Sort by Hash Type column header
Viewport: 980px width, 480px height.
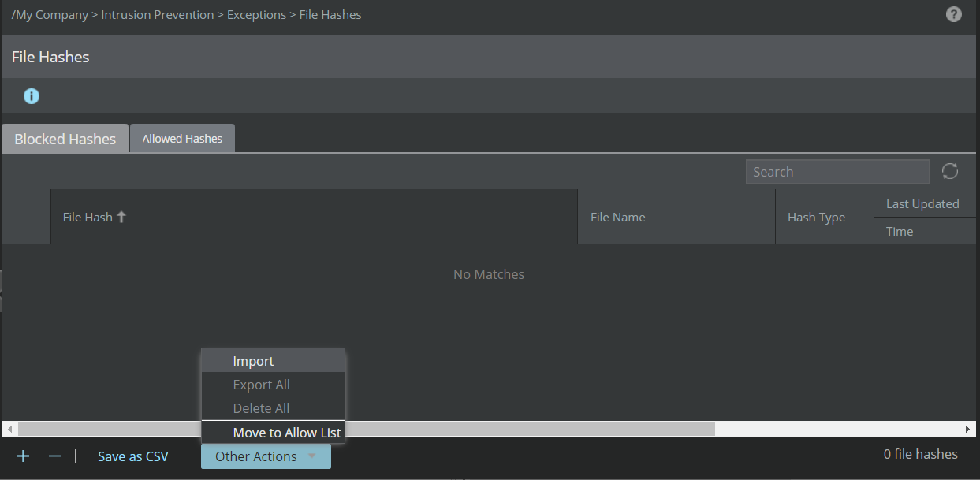click(825, 217)
